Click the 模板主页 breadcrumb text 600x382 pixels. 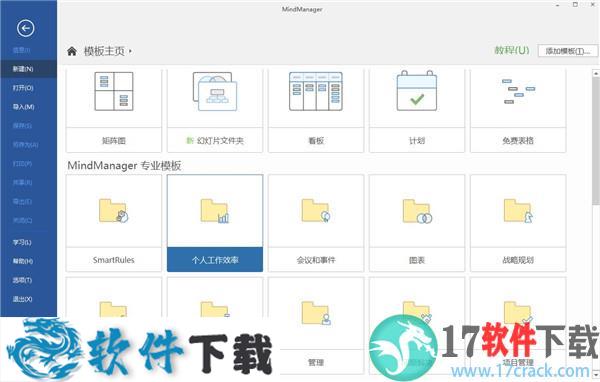point(104,51)
